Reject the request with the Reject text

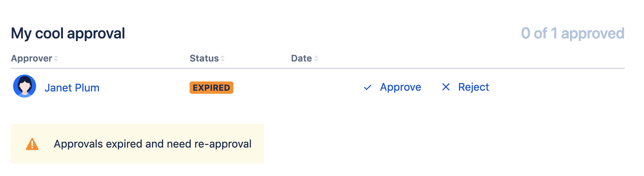pyautogui.click(x=474, y=87)
